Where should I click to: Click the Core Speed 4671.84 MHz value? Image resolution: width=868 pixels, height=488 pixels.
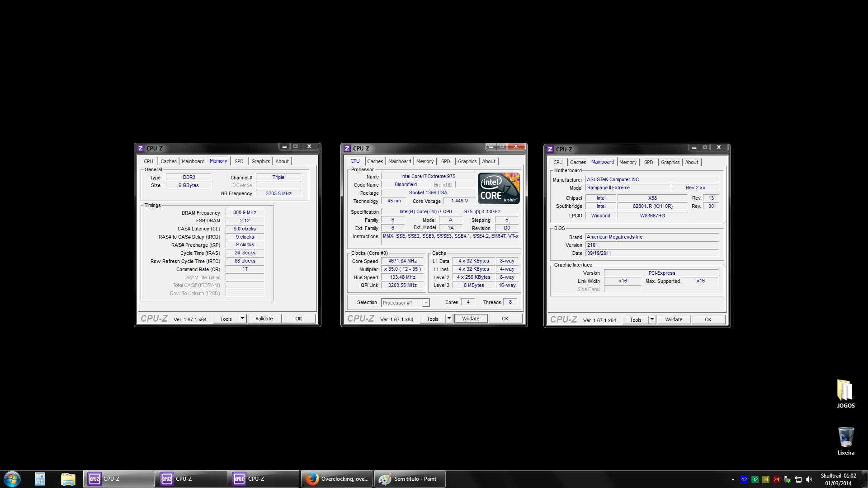[402, 261]
